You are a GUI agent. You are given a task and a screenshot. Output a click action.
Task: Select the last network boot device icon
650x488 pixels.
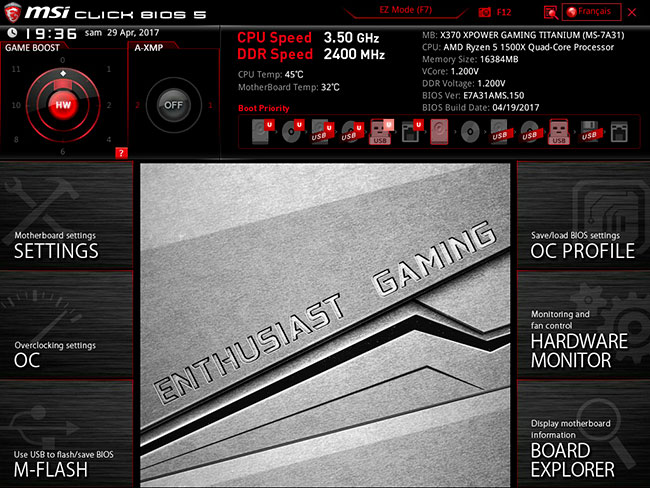point(618,132)
